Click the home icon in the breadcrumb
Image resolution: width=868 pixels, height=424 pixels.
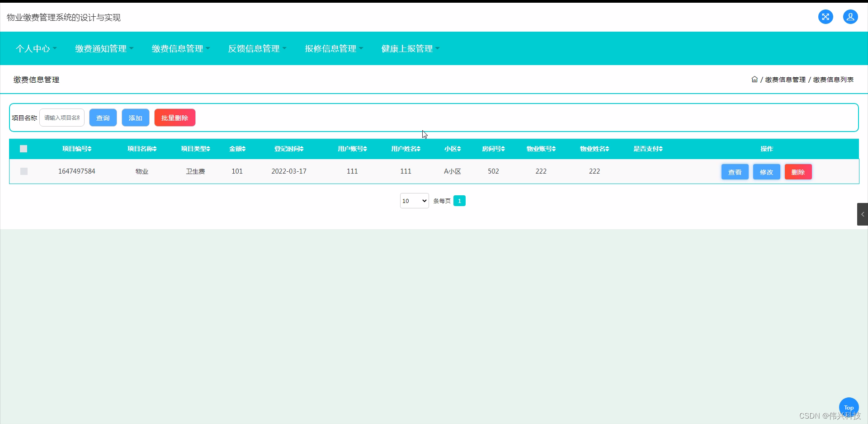click(754, 79)
